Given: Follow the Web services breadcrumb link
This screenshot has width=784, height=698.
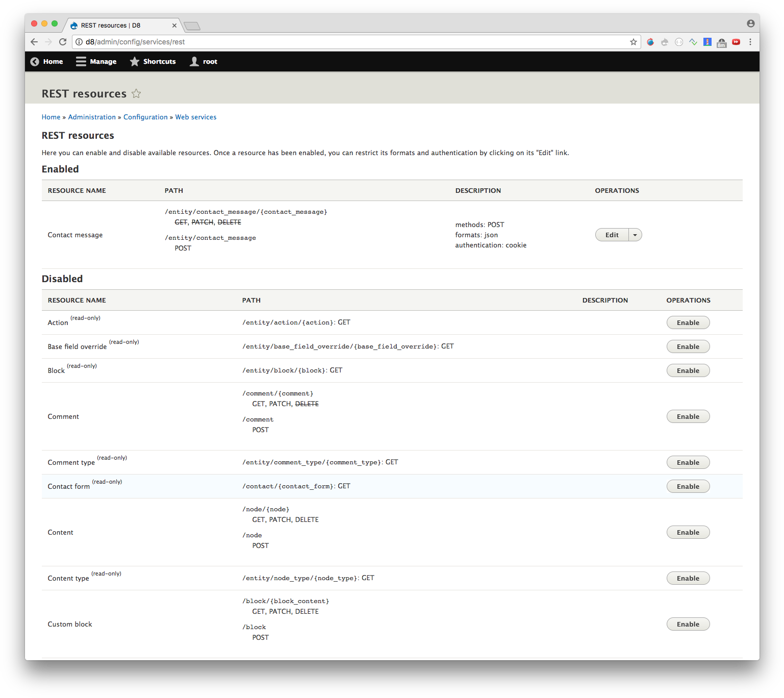Looking at the screenshot, I should [x=196, y=117].
